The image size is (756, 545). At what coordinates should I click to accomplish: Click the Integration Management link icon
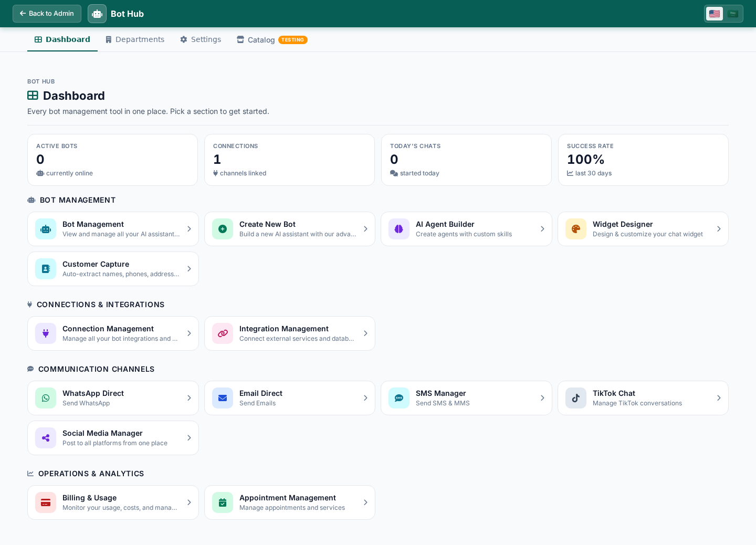point(223,333)
